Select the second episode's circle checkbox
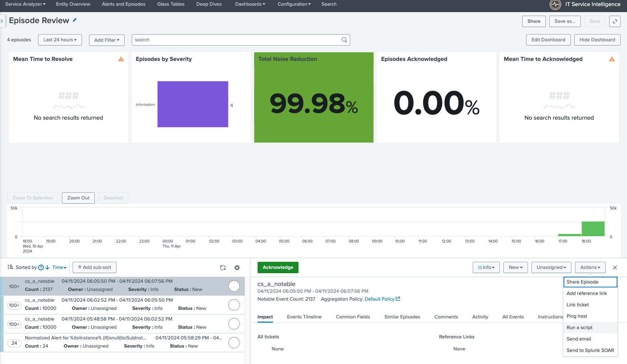The width and height of the screenshot is (627, 364). 234,305
